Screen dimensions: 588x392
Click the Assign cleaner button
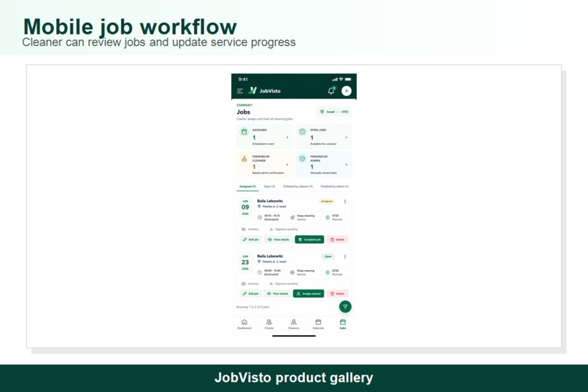pyautogui.click(x=309, y=293)
